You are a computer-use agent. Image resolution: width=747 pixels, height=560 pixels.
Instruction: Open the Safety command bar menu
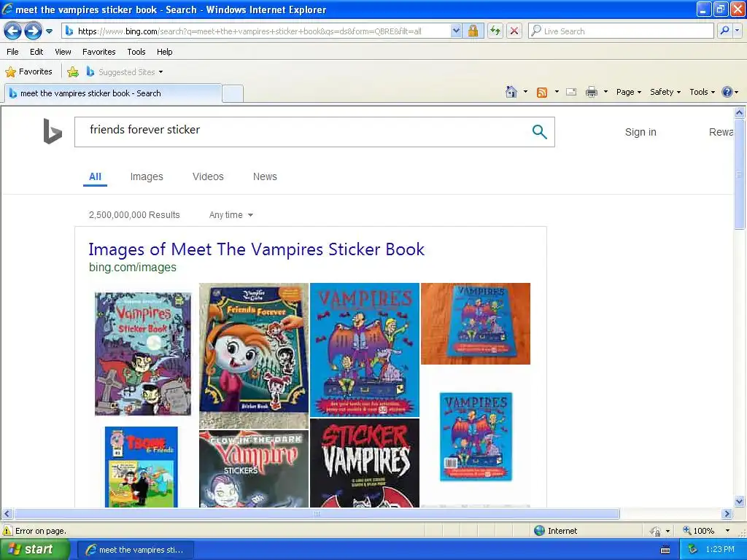coord(665,92)
